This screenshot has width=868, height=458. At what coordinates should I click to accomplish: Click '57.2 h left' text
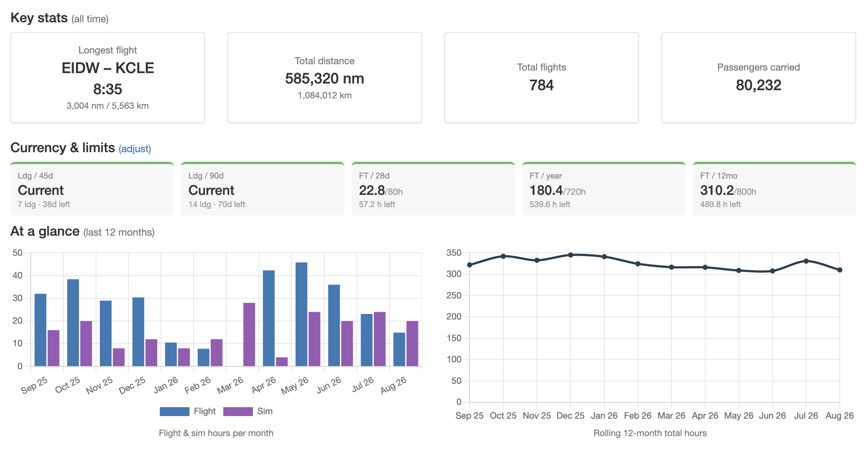(377, 204)
